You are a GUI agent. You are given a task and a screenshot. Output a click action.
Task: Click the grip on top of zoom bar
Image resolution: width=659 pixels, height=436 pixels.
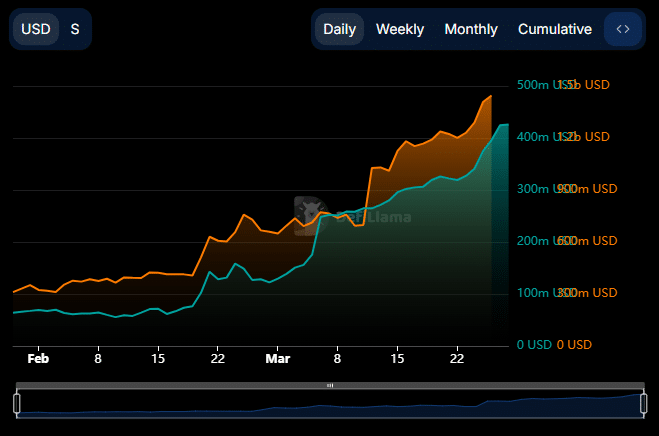[x=330, y=385]
